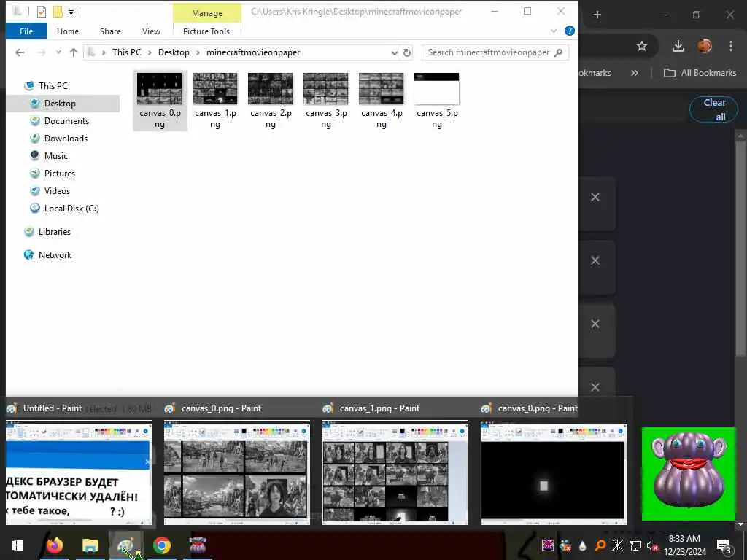Open Libraries in navigation pane
Screen dimensions: 747x560
(54, 232)
